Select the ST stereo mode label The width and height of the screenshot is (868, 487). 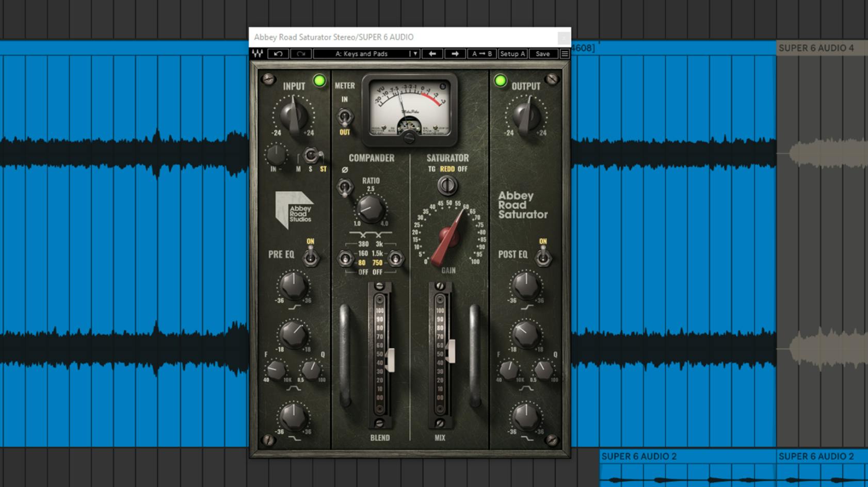[x=323, y=169]
